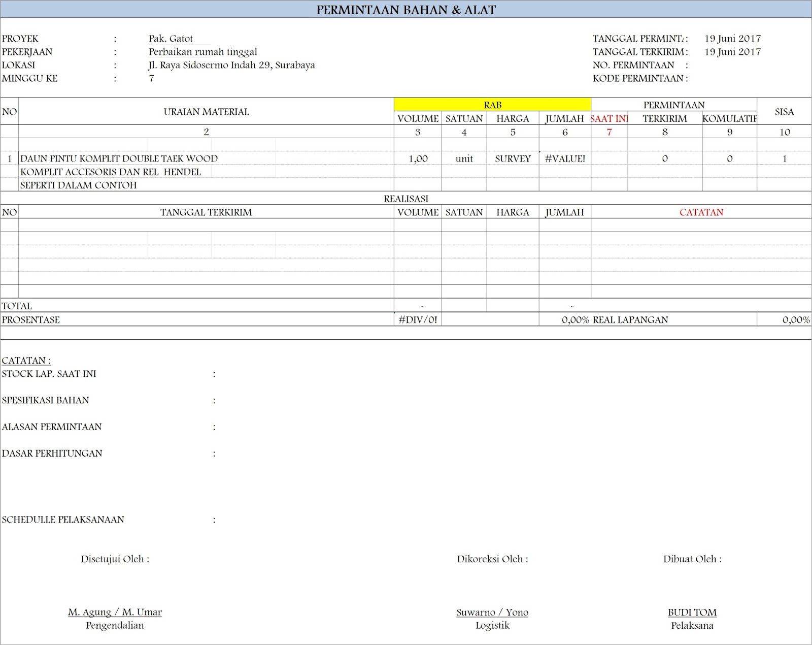812x645 pixels.
Task: Click the red SAAT INI column header
Action: [x=610, y=118]
